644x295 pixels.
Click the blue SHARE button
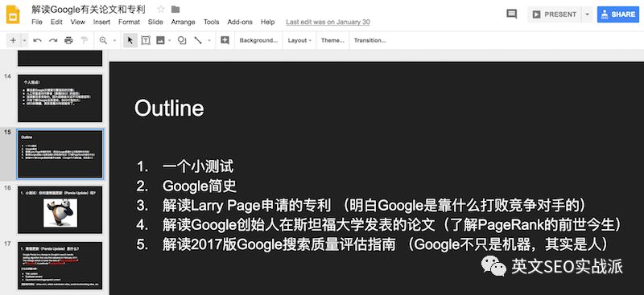[x=618, y=14]
